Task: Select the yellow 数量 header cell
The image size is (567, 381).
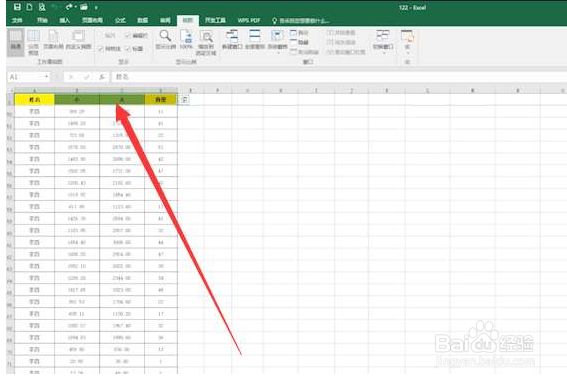Action: 161,99
